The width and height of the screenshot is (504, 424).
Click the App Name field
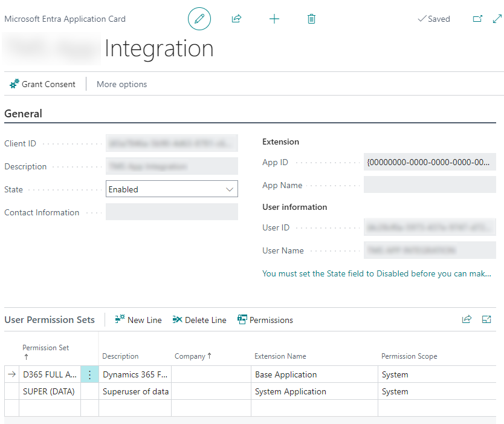click(x=430, y=185)
